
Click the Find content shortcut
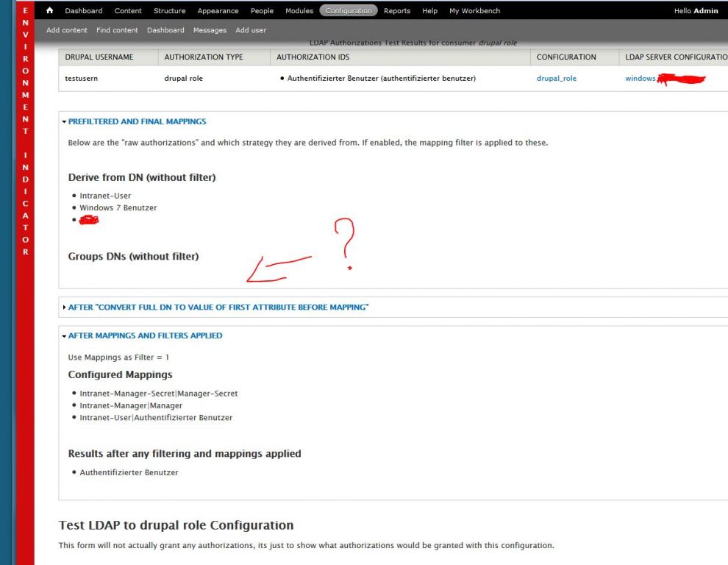117,30
